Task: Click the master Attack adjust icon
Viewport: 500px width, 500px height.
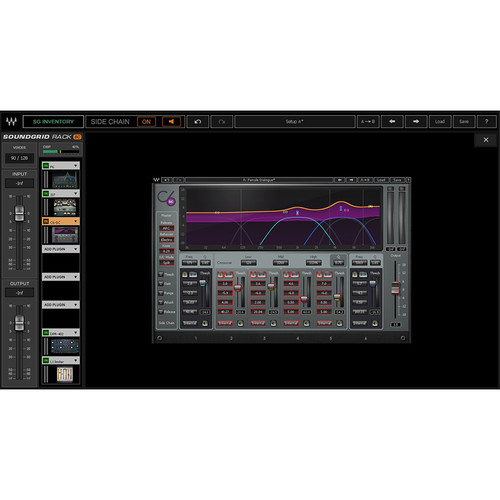Action: click(161, 302)
